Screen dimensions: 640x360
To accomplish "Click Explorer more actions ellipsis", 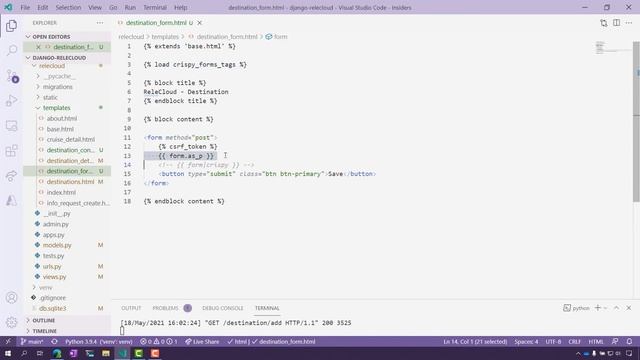I will pos(100,23).
